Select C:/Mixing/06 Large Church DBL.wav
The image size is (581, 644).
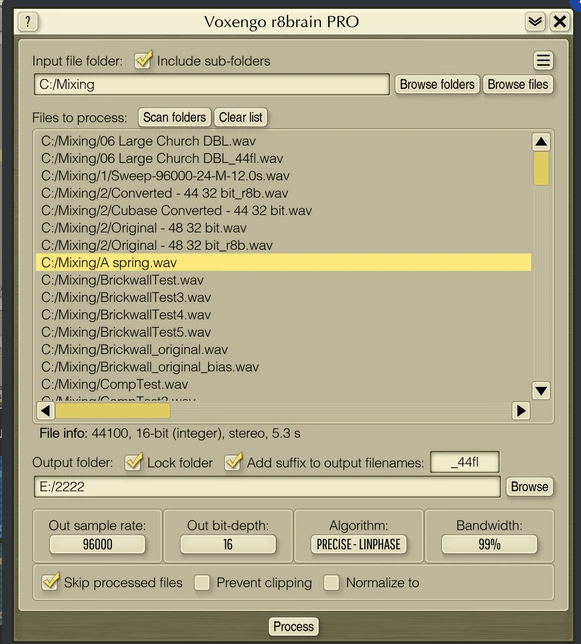point(283,141)
